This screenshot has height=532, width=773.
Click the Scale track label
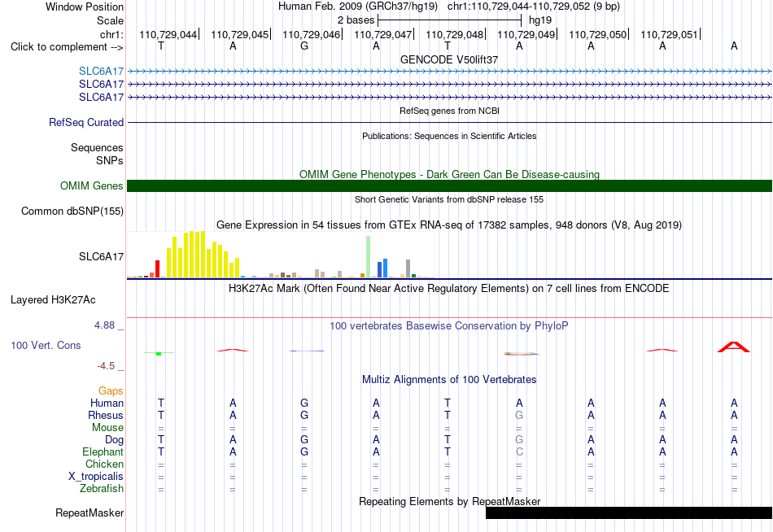[110, 20]
